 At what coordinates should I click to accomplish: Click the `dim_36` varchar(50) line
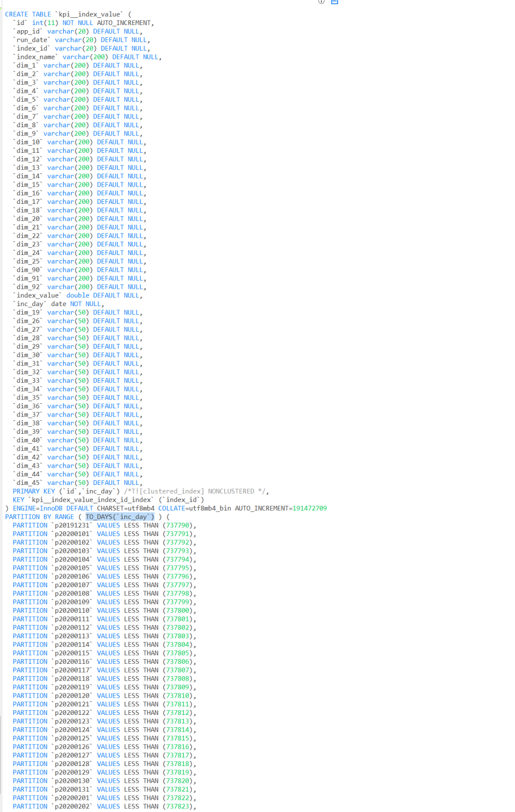coord(78,406)
